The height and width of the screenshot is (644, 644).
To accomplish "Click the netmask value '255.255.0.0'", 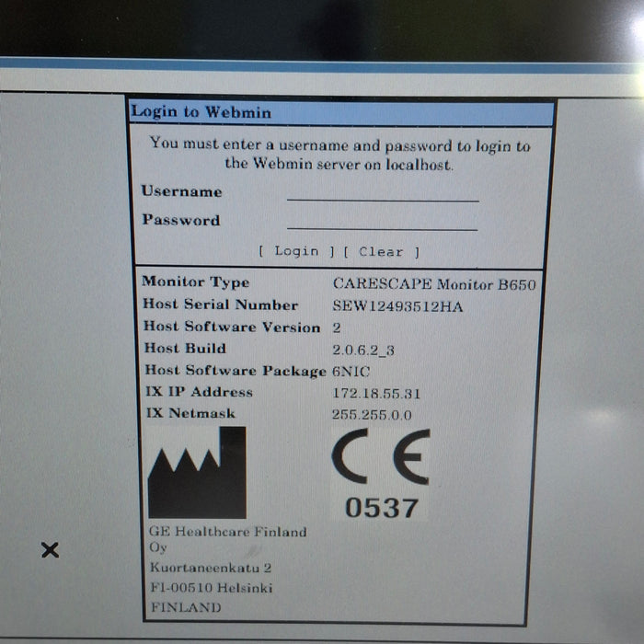I will coord(372,414).
